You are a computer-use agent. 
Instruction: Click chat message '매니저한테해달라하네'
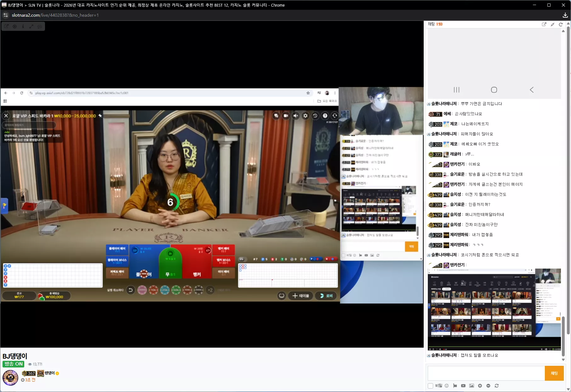[484, 215]
